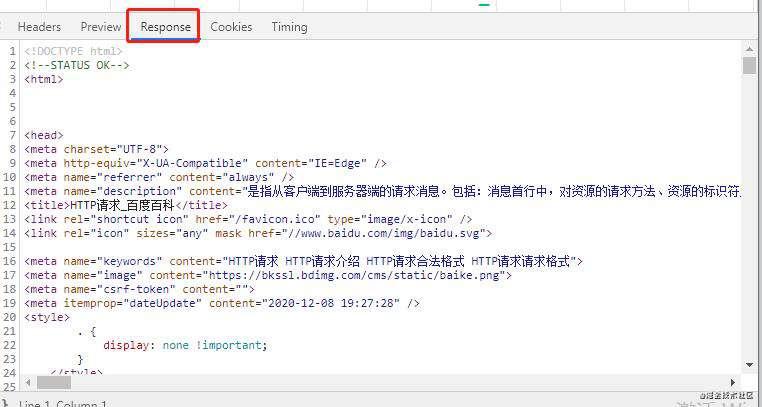Viewport: 762px width, 407px height.
Task: Show the Timing tab
Action: click(289, 27)
